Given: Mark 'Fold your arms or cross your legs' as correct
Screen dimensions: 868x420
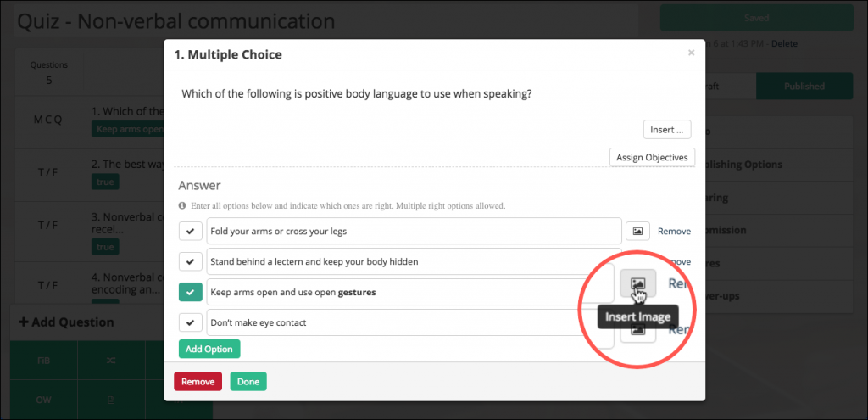Looking at the screenshot, I should [191, 231].
